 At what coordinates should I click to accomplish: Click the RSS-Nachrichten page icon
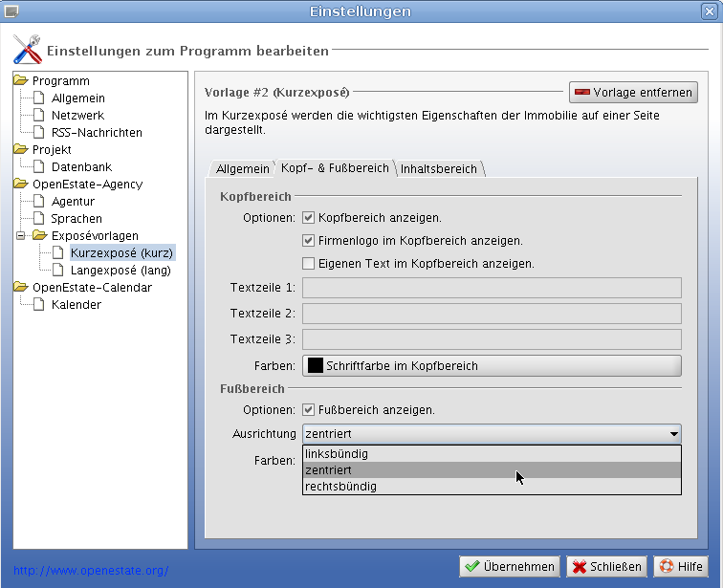(40, 133)
